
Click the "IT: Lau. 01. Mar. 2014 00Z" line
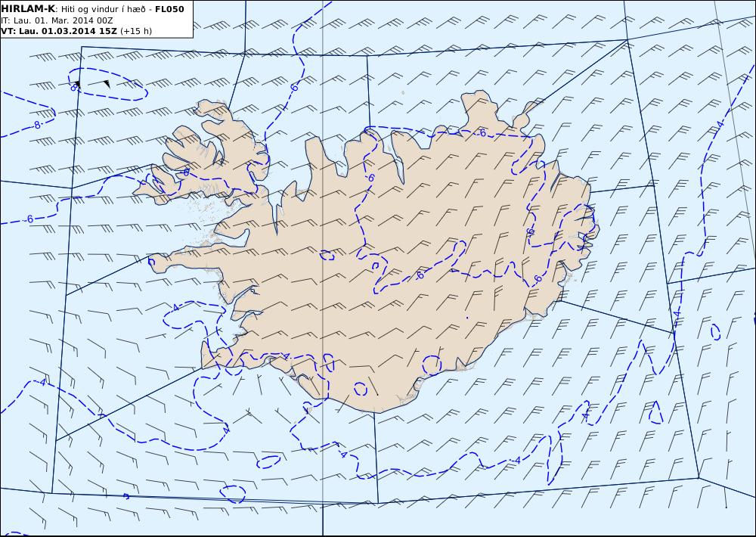[57, 20]
